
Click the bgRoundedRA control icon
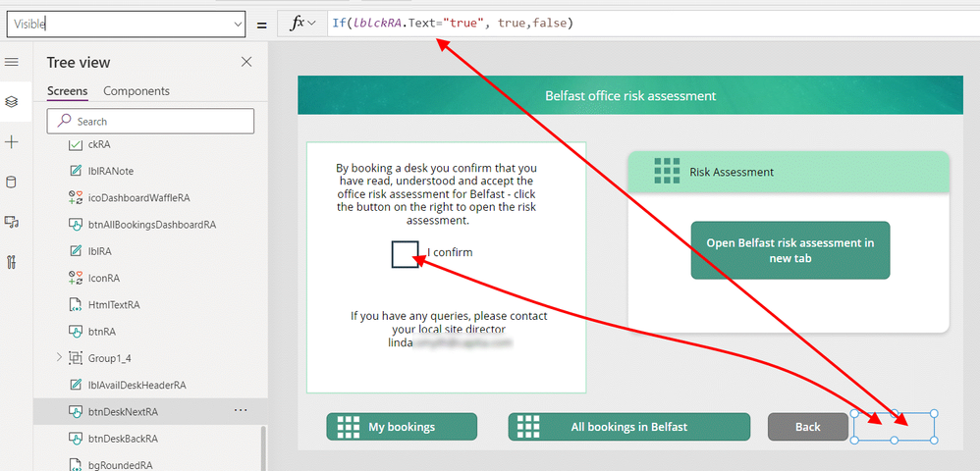pos(76,465)
